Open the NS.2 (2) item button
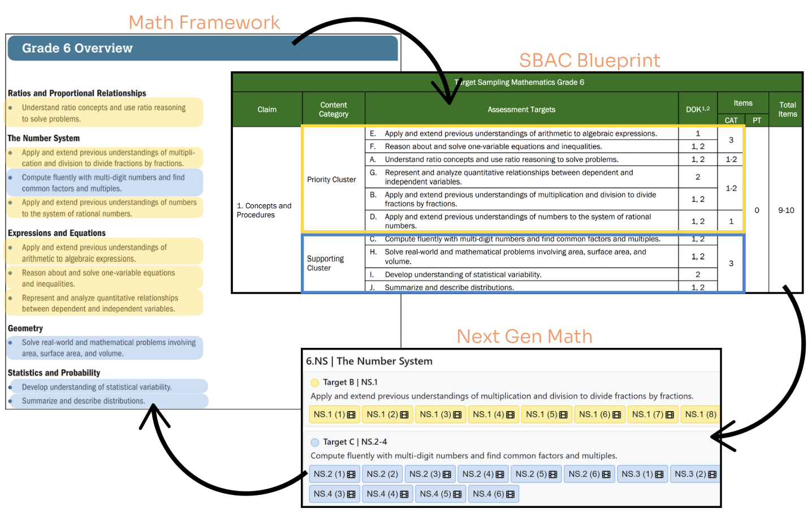 (382, 474)
